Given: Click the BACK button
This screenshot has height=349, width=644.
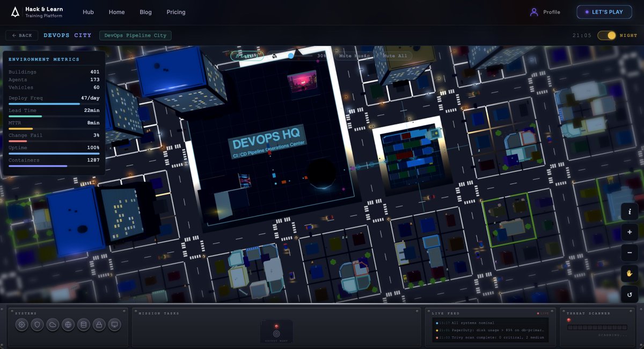Looking at the screenshot, I should (x=21, y=35).
